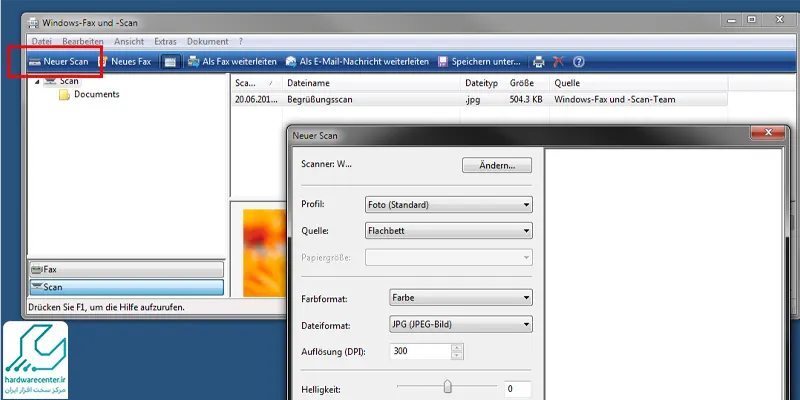Click the red delete X icon

point(559,62)
